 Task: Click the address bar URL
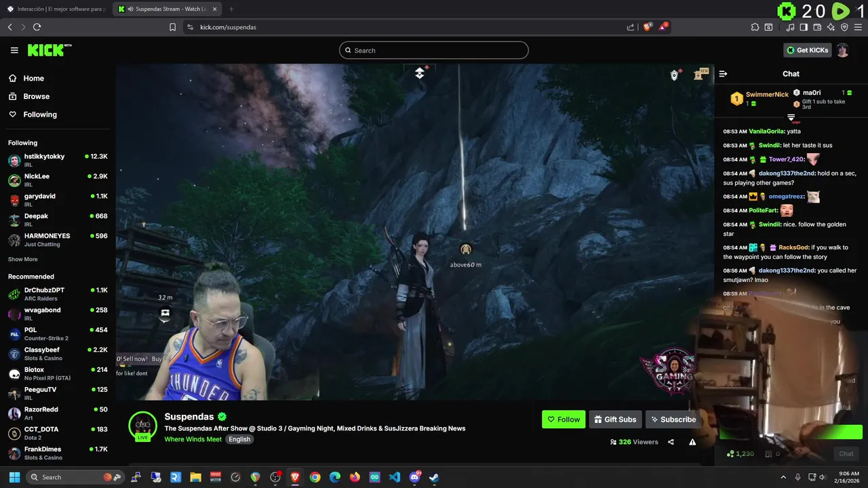228,27
